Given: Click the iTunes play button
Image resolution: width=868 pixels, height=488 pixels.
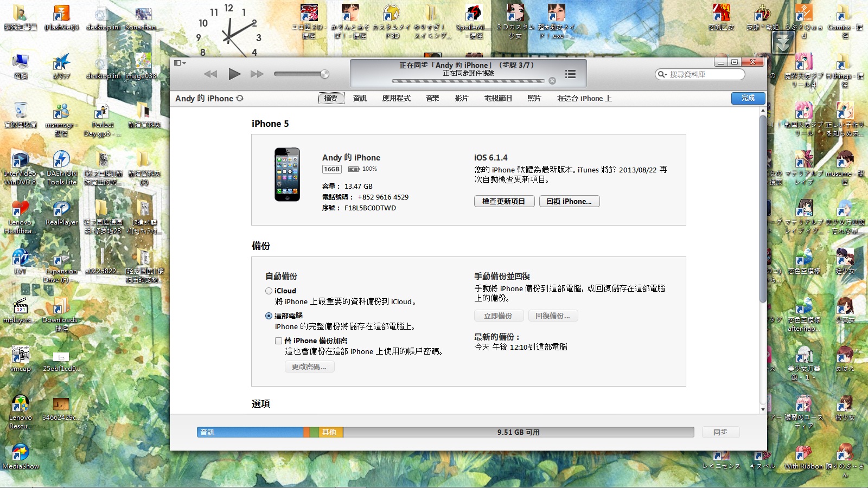Looking at the screenshot, I should coord(234,74).
